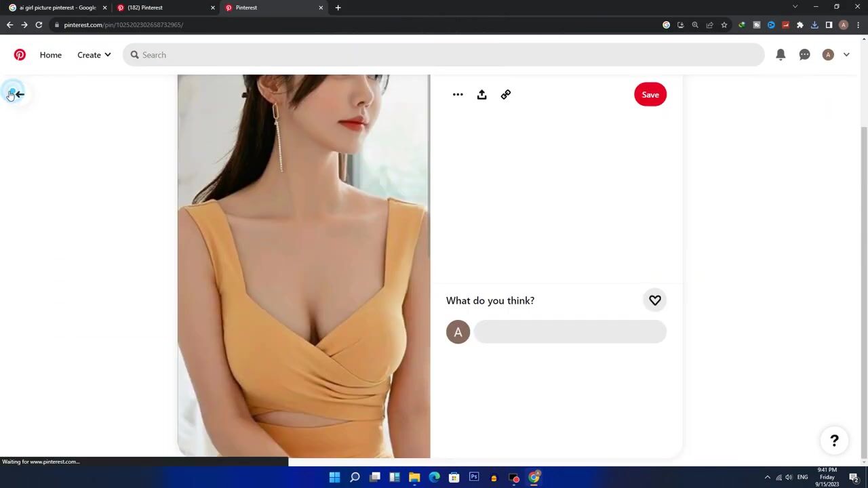
Task: Expand the accounts chevron menu
Action: pos(846,55)
